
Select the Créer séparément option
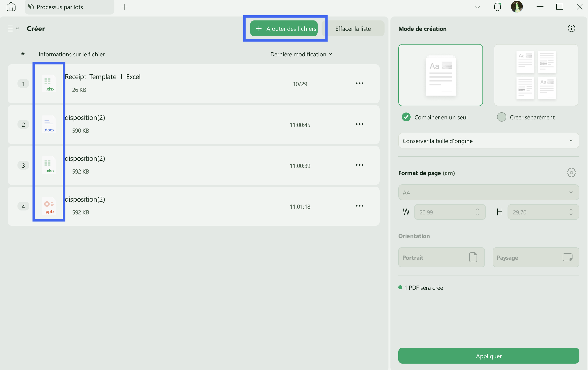[502, 117]
